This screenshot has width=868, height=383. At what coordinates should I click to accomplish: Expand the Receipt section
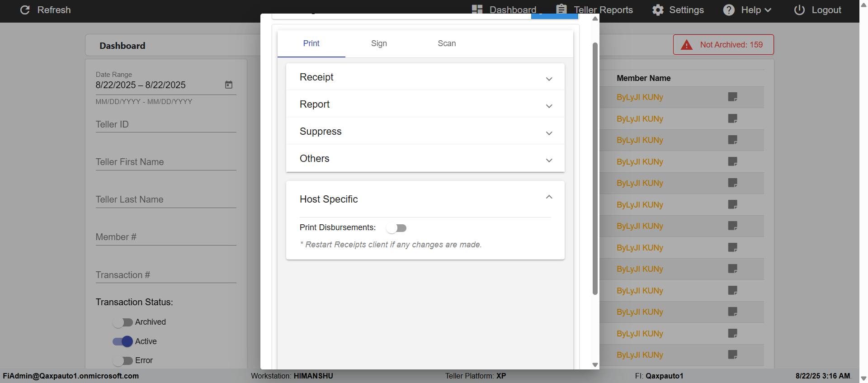coord(425,77)
